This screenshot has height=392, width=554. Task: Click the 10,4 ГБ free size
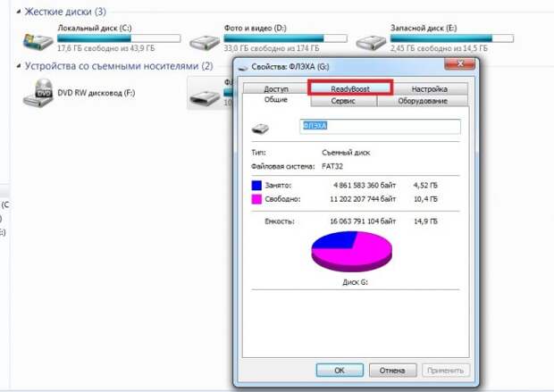pos(425,199)
